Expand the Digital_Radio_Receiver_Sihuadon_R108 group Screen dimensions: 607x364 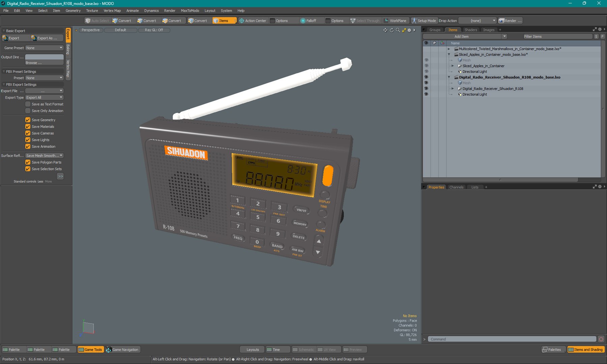(x=453, y=89)
